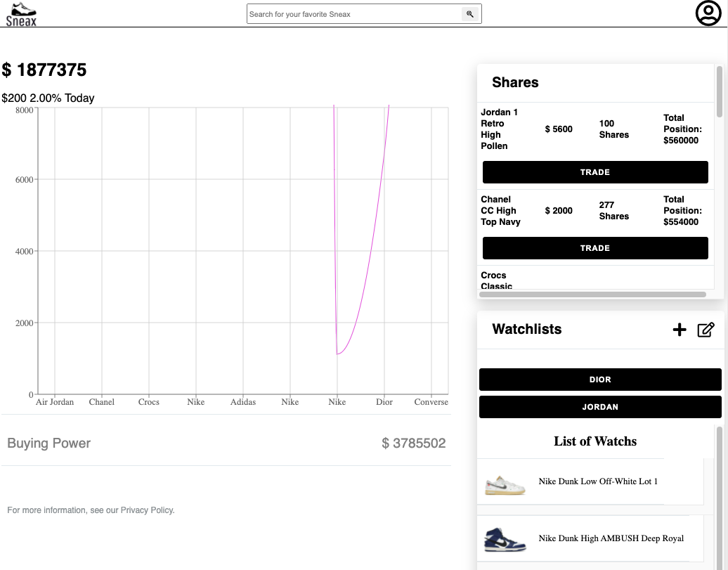Image resolution: width=728 pixels, height=570 pixels.
Task: Trade the Jordan 1 Retro High Pollen shares
Action: click(x=595, y=172)
